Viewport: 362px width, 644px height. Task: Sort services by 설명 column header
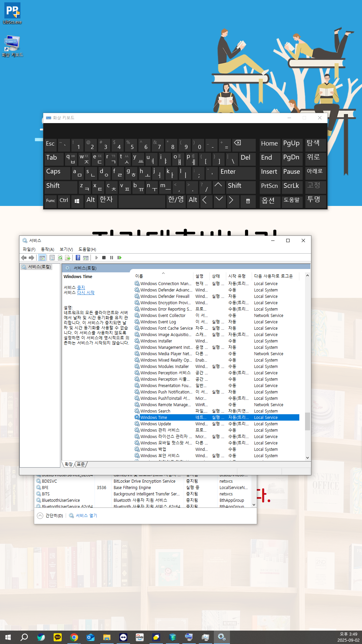coord(202,276)
